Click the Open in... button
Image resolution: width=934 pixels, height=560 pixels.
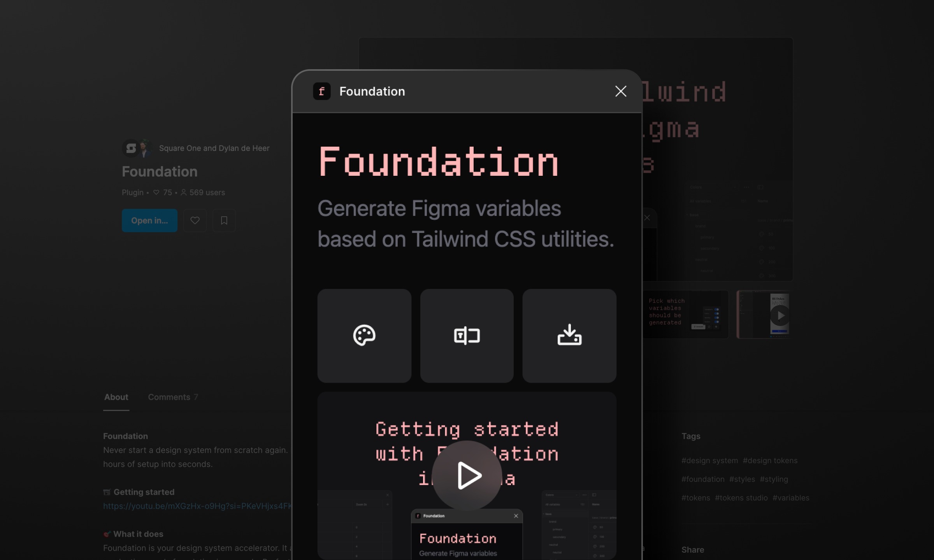tap(149, 220)
